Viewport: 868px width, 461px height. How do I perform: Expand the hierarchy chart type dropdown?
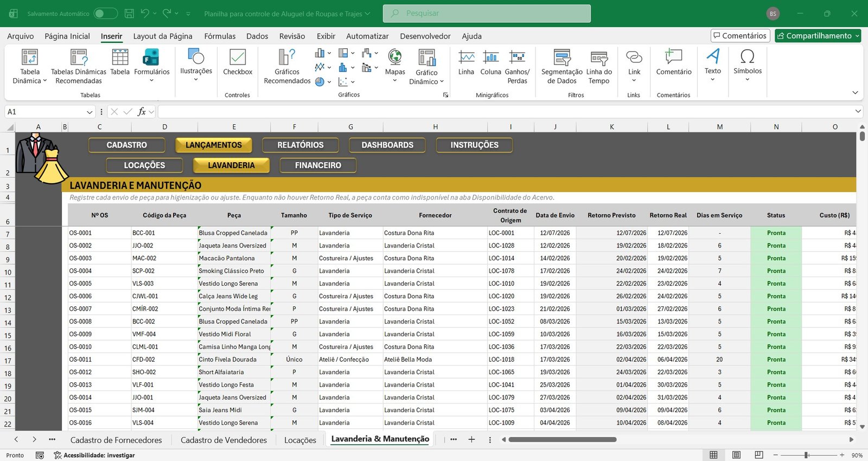coord(353,53)
